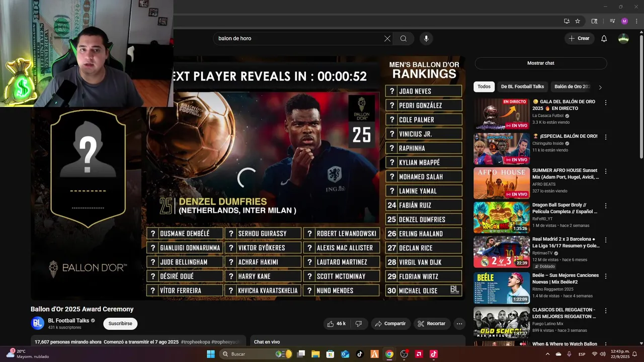
Task: Open Microsoft Store from taskbar
Action: click(x=331, y=354)
